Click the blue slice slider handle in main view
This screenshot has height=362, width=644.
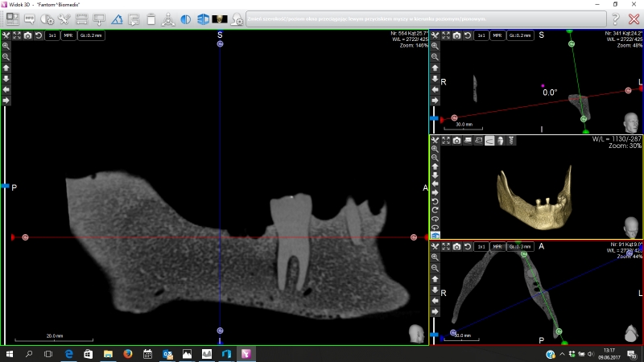(x=5, y=186)
